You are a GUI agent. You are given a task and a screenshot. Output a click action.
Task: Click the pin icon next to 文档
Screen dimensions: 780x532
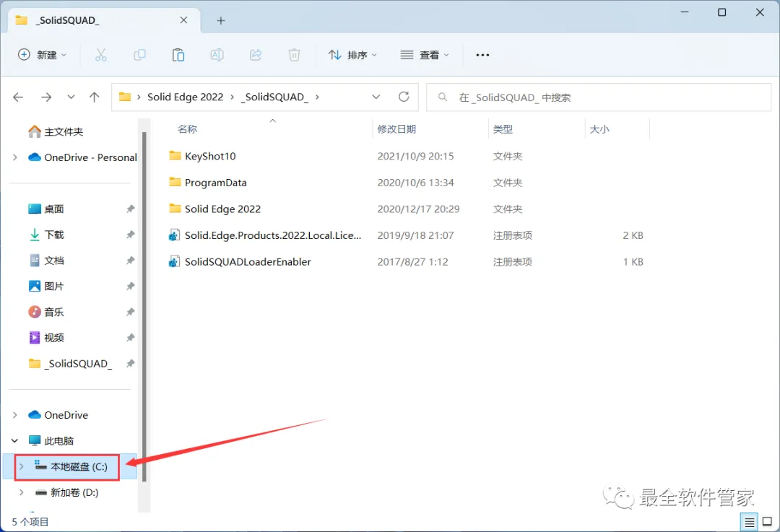(x=130, y=261)
